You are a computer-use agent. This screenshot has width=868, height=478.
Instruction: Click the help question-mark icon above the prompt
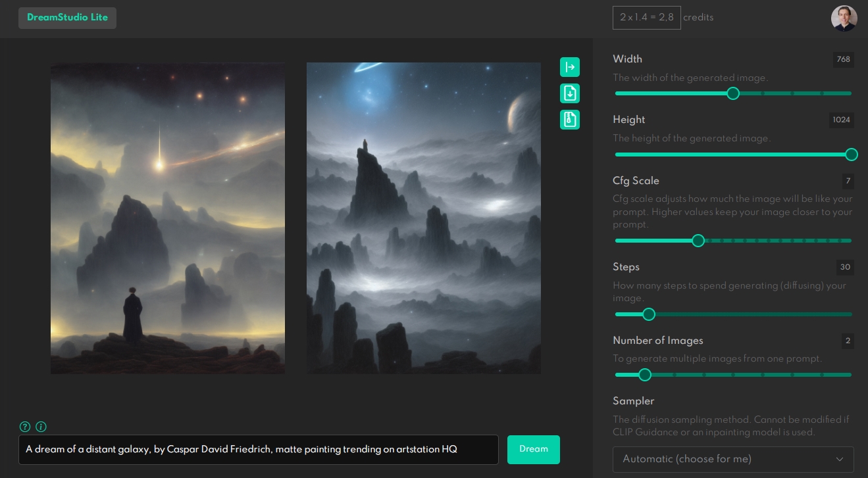(25, 427)
